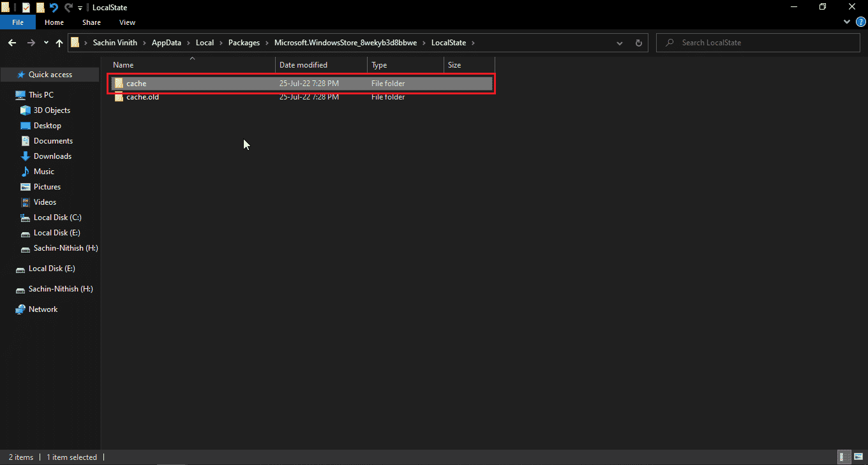
Task: Open the File menu
Action: tap(18, 22)
